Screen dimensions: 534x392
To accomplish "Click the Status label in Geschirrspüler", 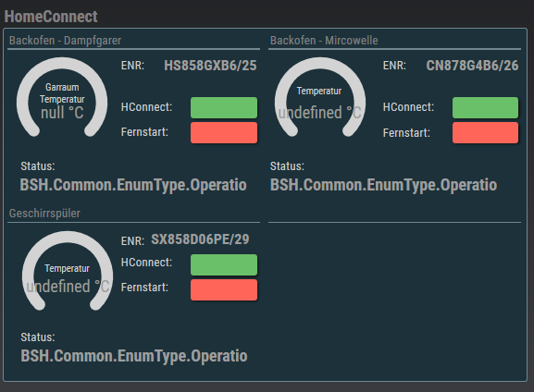I will [x=38, y=337].
